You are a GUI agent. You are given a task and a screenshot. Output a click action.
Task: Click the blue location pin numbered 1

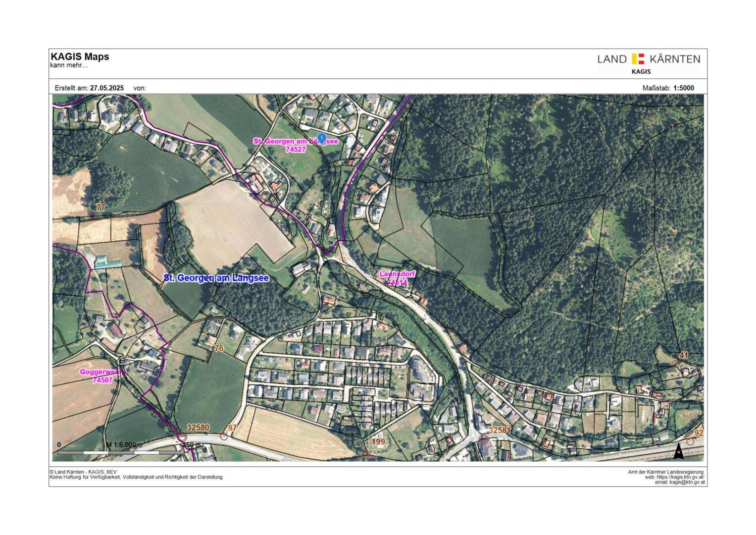321,138
